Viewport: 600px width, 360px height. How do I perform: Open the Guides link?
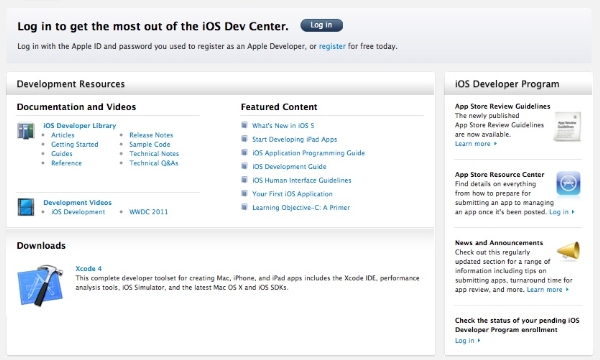coord(62,153)
